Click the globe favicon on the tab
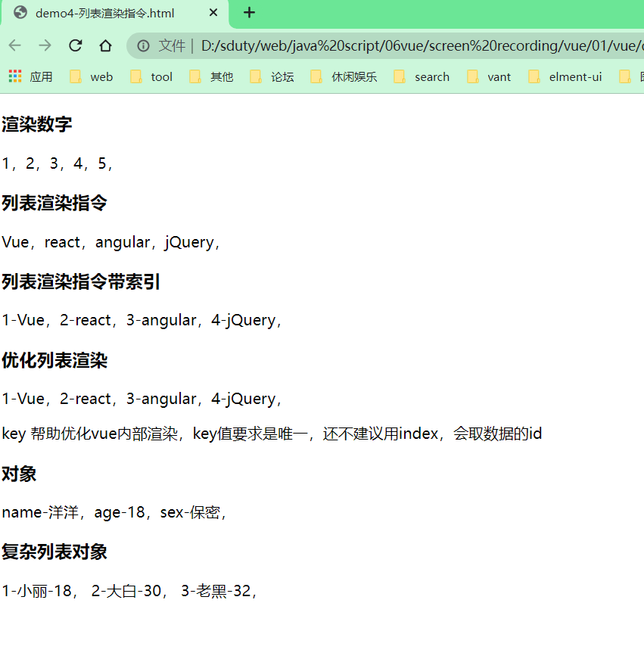This screenshot has width=644, height=659. 20,13
